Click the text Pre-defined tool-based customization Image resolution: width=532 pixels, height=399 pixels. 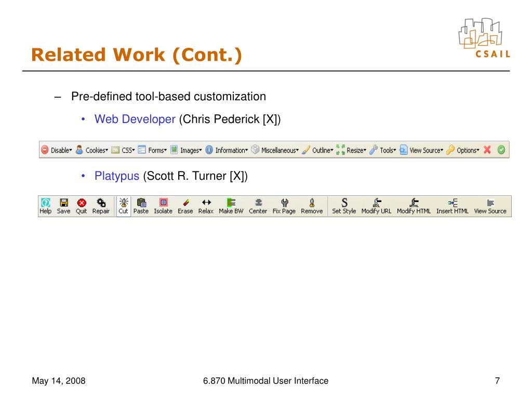[168, 96]
